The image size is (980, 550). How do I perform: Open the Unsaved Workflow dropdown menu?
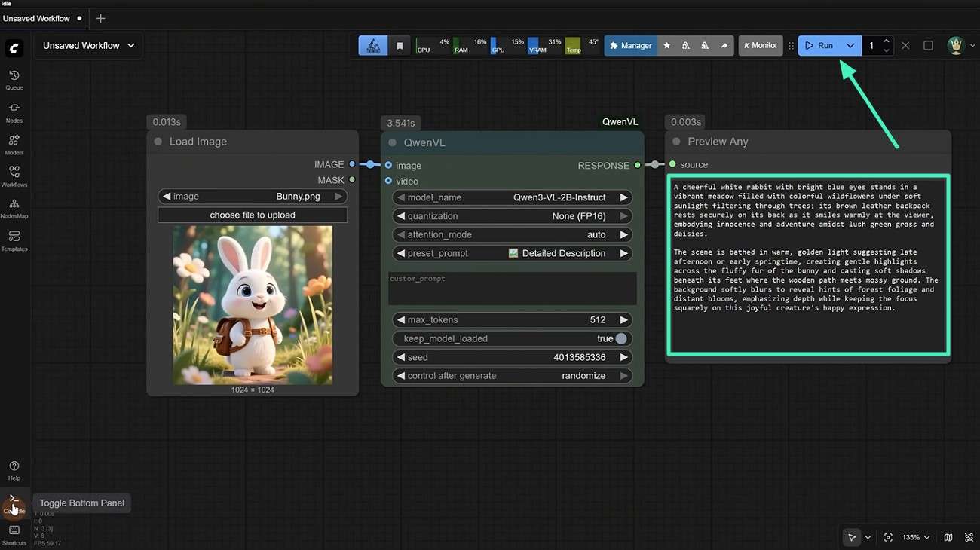point(88,46)
